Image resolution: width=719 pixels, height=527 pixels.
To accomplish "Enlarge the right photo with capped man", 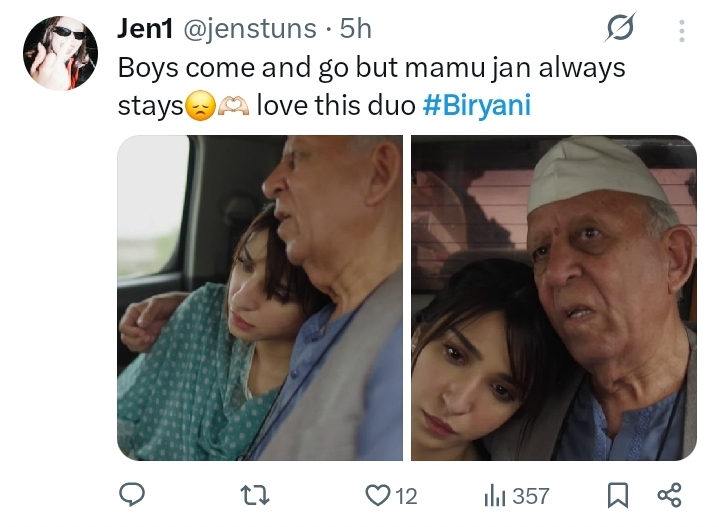I will [554, 298].
